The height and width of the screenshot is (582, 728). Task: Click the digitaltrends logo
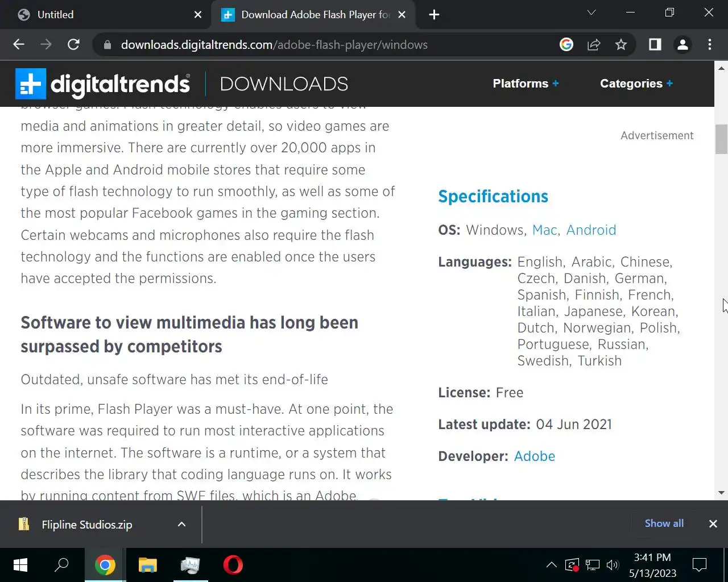tap(102, 84)
